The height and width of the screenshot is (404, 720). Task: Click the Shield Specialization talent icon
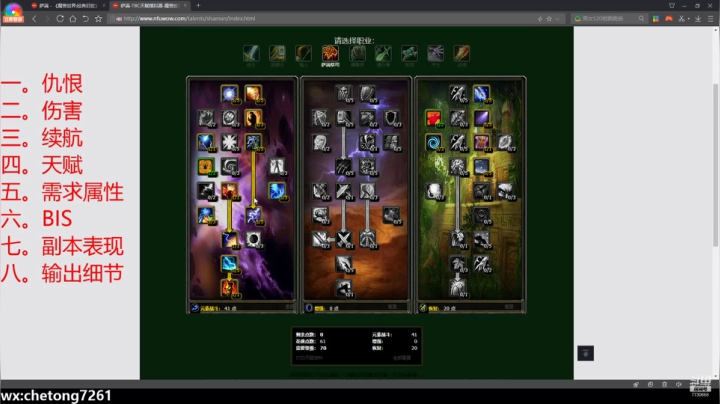pos(367,94)
